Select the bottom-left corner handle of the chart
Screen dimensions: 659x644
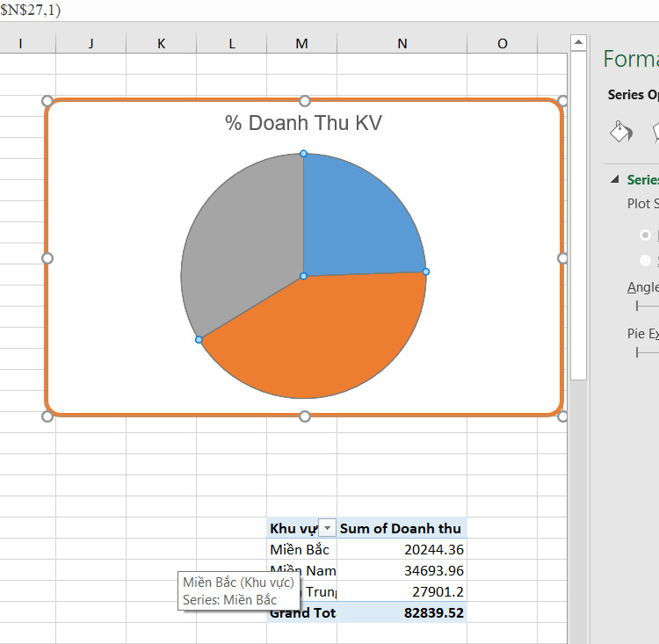coord(47,416)
